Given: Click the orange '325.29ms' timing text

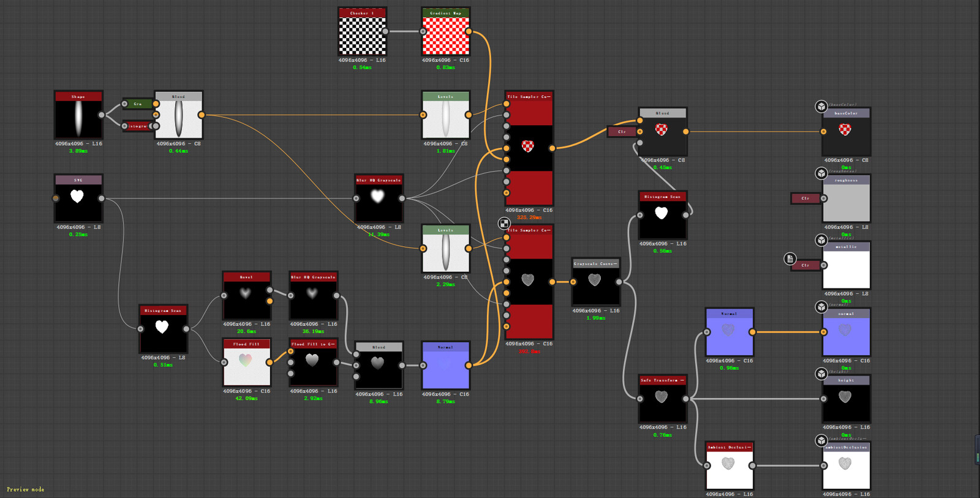Looking at the screenshot, I should point(529,217).
